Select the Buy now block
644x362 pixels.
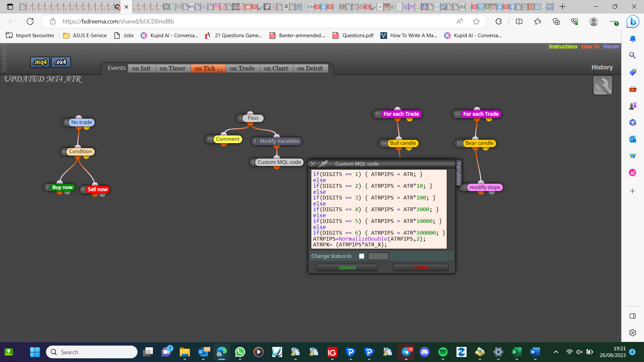(62, 187)
